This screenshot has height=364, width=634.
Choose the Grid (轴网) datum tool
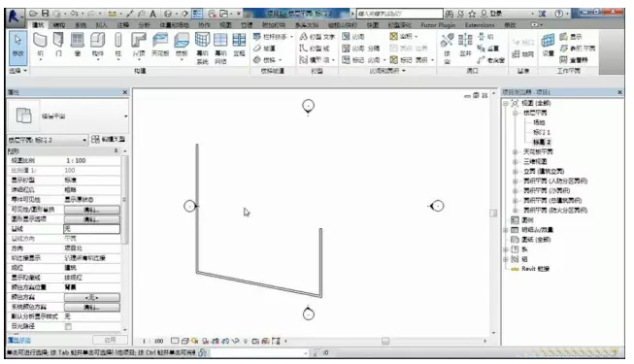(x=522, y=53)
